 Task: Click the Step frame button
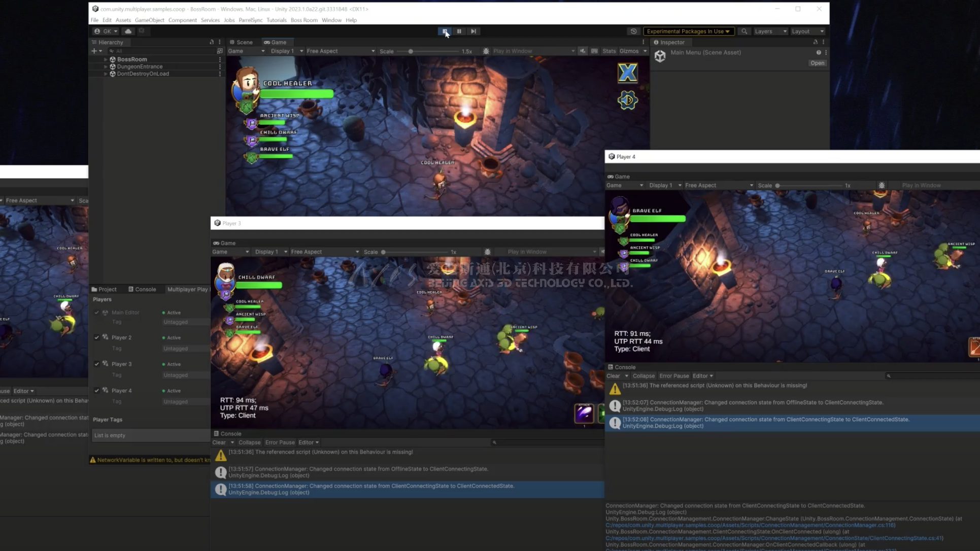pos(473,31)
